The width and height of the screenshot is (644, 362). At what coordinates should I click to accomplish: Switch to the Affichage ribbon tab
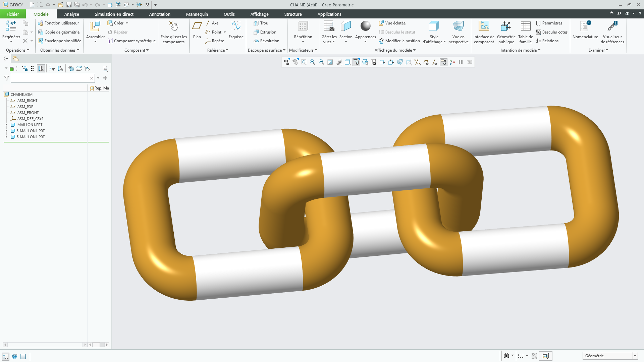click(x=259, y=14)
